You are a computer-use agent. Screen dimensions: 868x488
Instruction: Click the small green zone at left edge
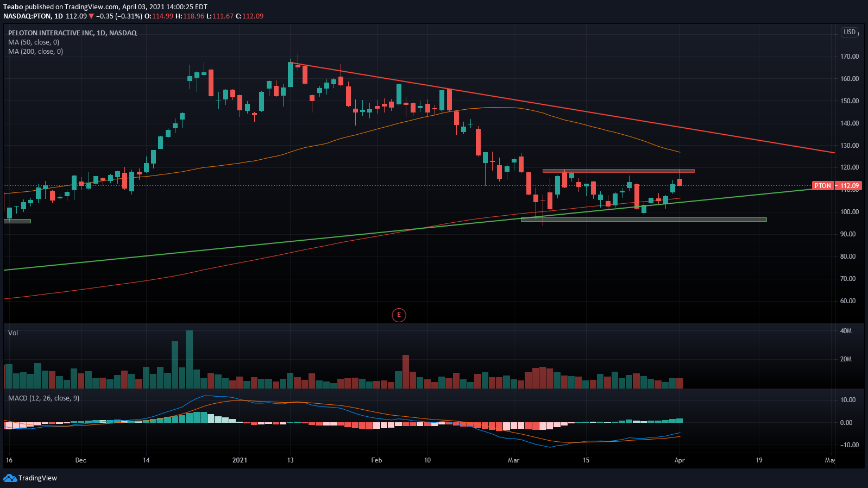click(x=17, y=221)
